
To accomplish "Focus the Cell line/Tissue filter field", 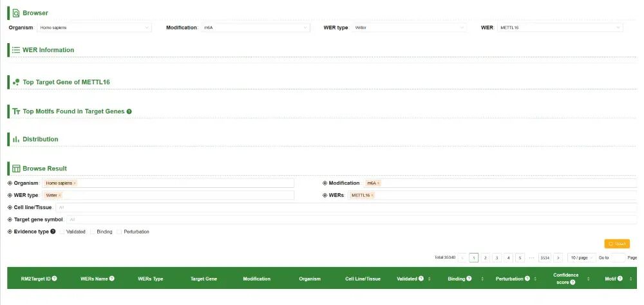I will point(346,207).
